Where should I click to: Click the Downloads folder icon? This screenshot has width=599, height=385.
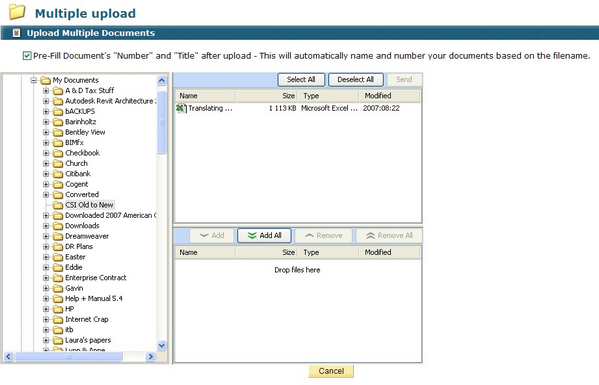(58, 226)
